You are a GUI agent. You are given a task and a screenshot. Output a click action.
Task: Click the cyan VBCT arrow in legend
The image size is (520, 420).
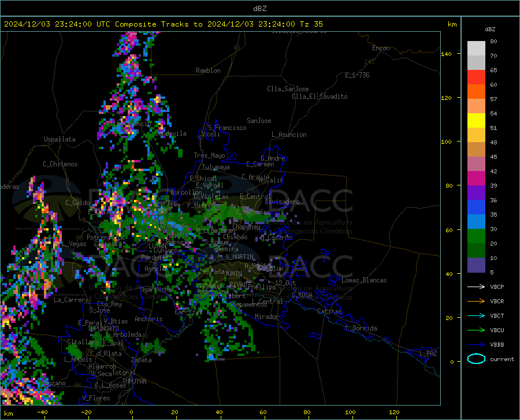coord(476,315)
